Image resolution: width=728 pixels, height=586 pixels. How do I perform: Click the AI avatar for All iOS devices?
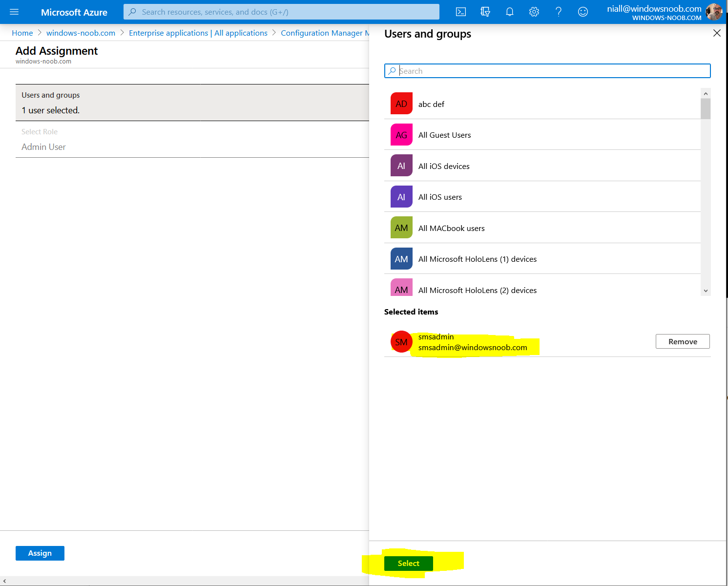point(401,166)
